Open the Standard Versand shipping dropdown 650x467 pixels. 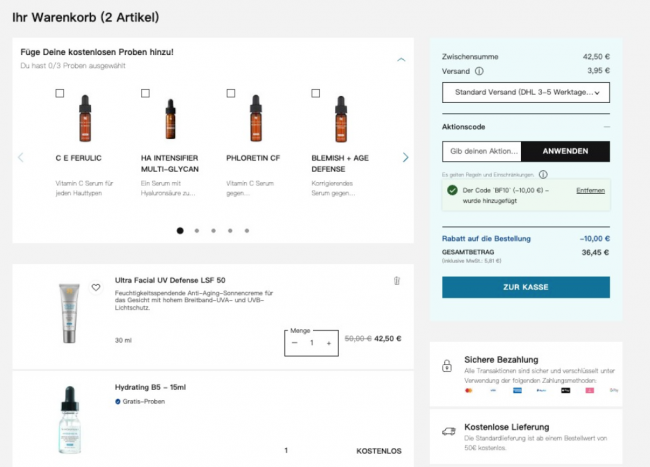525,93
